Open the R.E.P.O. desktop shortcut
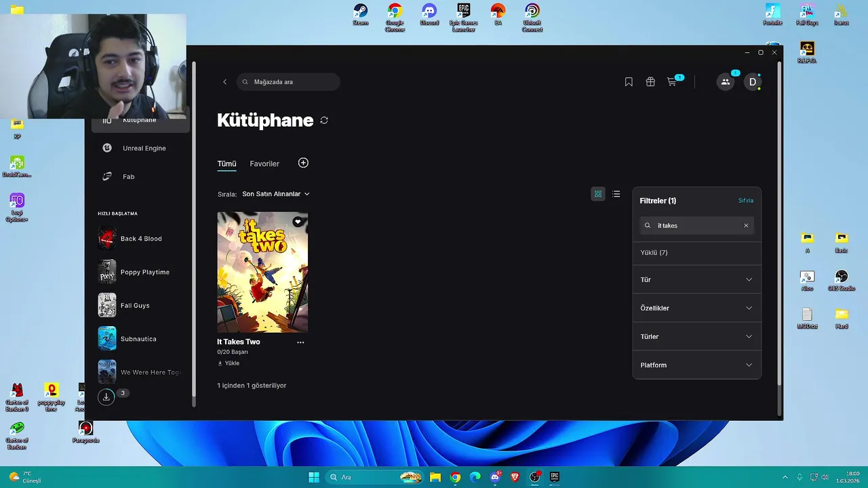Image resolution: width=868 pixels, height=488 pixels. pos(807,52)
